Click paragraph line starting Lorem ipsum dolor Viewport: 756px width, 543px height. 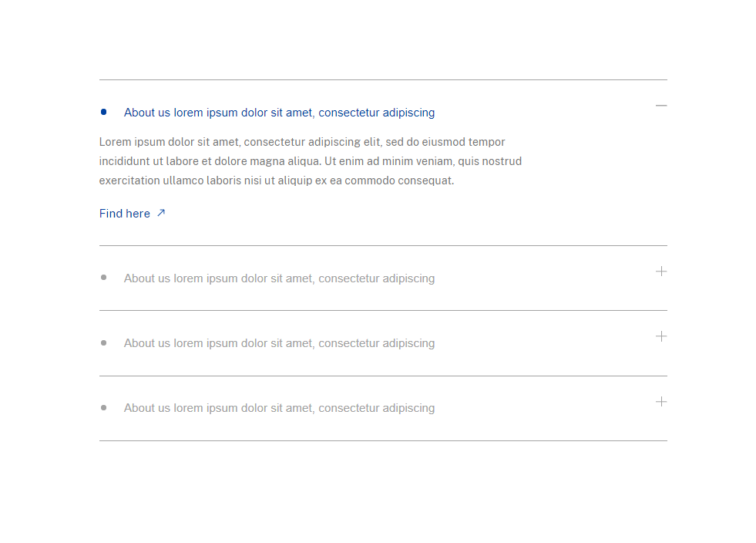(x=302, y=142)
